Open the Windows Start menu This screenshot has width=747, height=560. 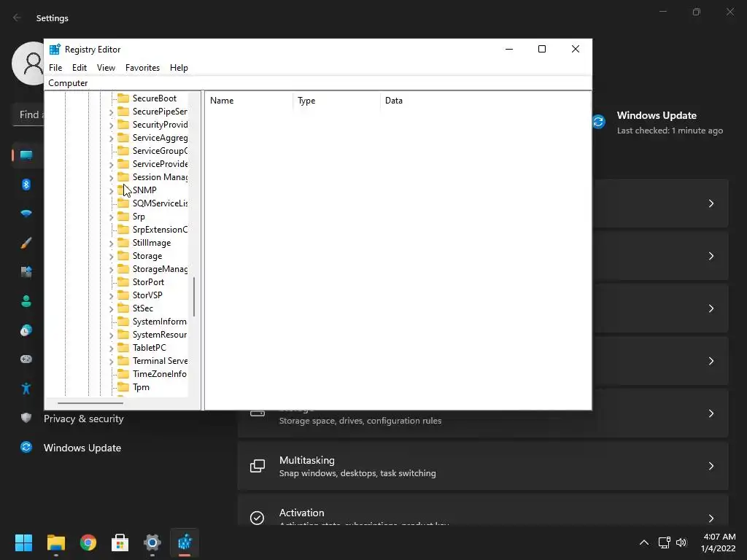click(x=23, y=542)
